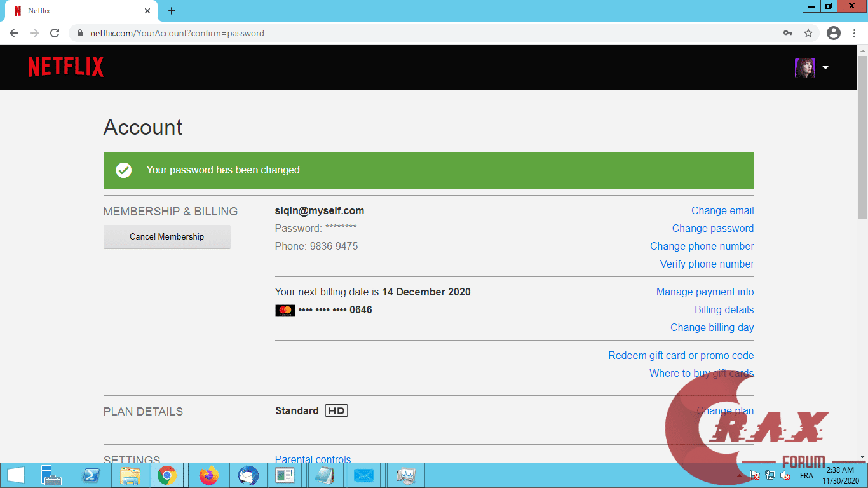Open the notepad-style app on the taskbar
The width and height of the screenshot is (868, 488).
coord(325,475)
